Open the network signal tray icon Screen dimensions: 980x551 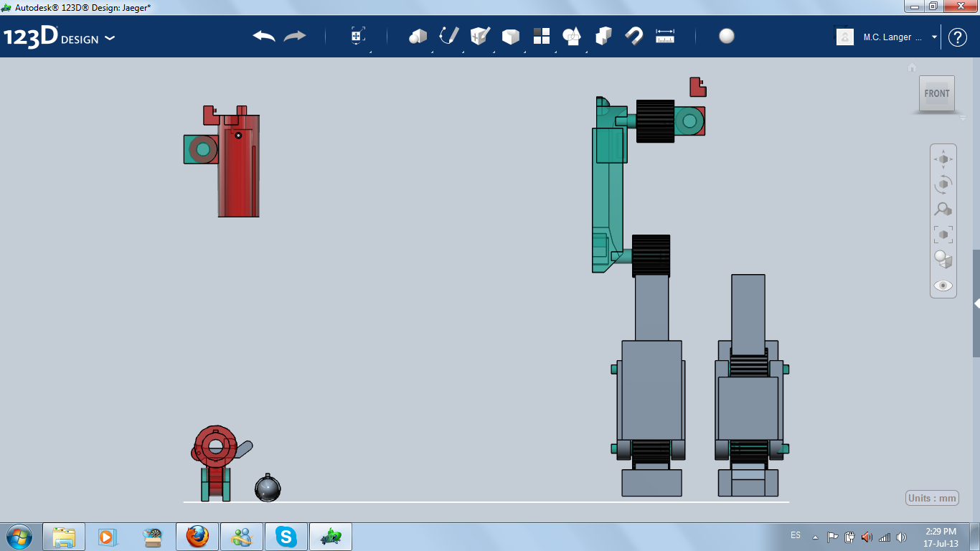[x=885, y=537]
